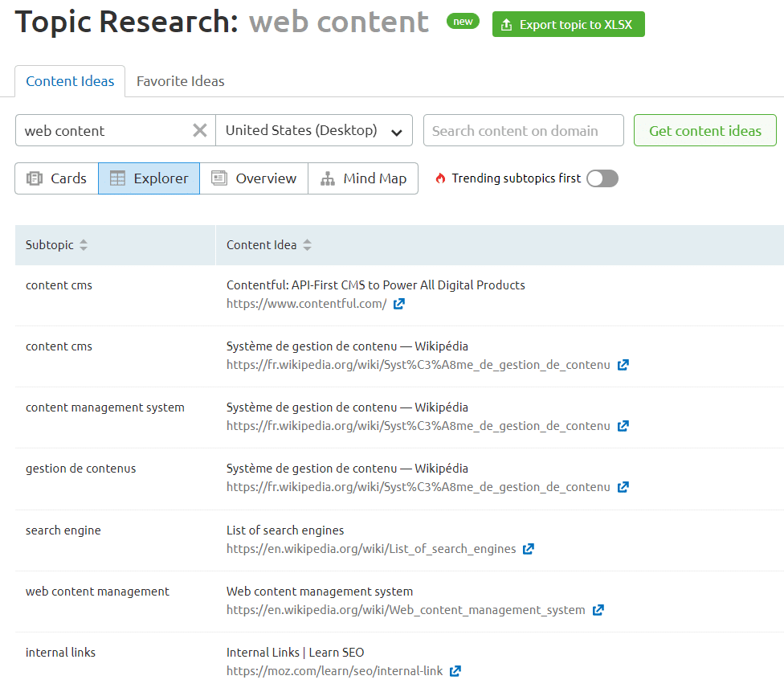Open the United States (Desktop) dropdown

click(x=314, y=130)
